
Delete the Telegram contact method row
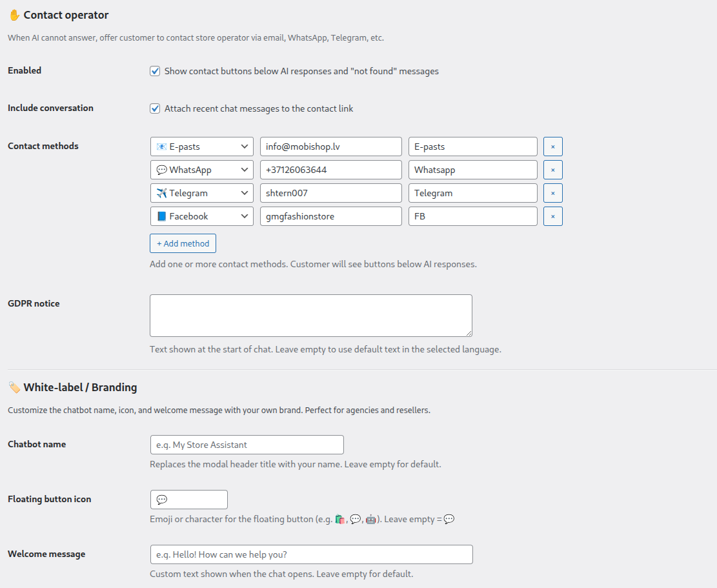pos(553,194)
